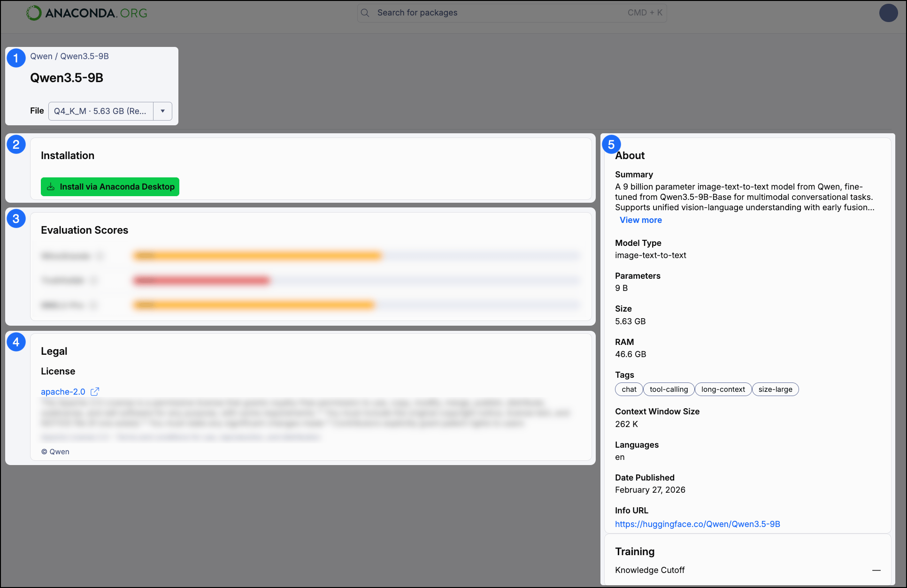Click the Legal section heading

tap(54, 351)
